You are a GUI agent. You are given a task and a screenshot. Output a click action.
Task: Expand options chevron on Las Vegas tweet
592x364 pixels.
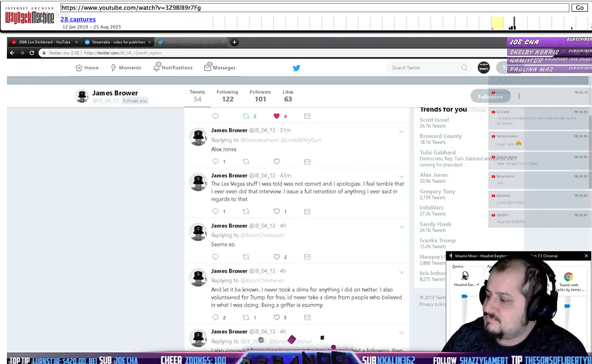[x=402, y=176]
